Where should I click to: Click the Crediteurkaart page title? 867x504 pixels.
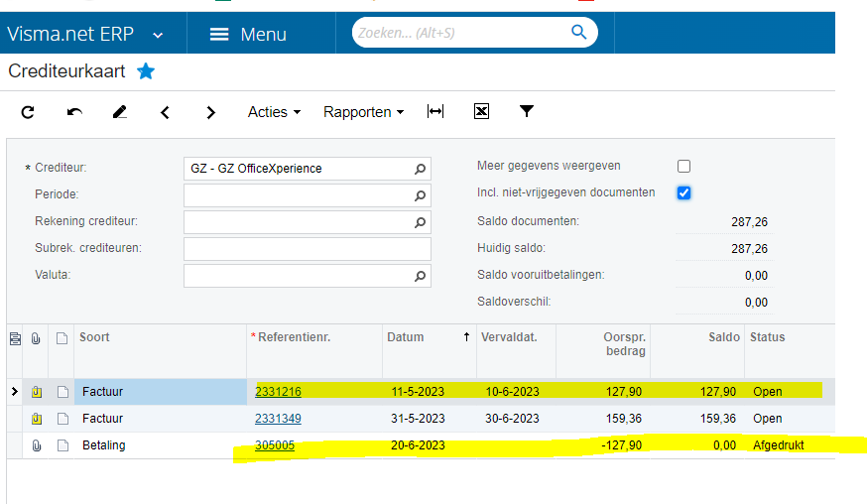point(66,71)
